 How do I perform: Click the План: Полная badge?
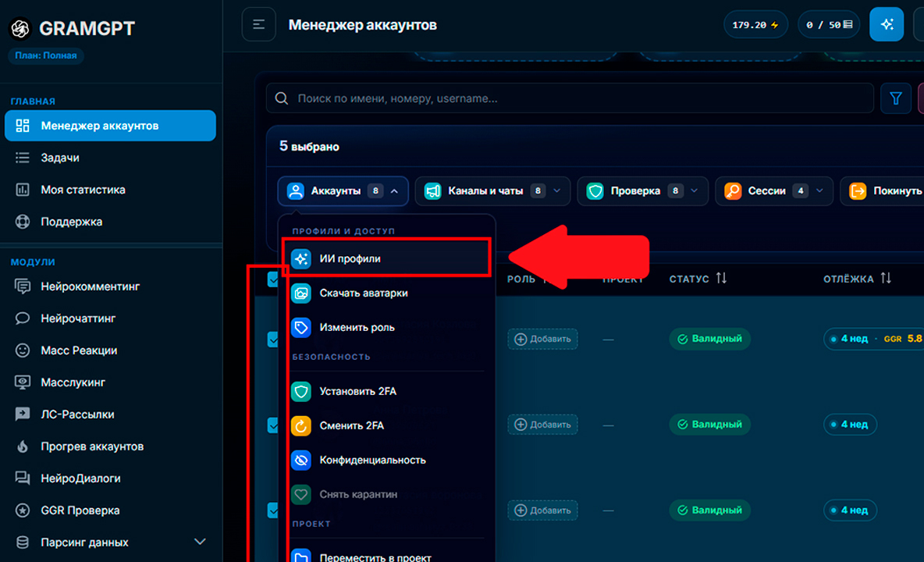tap(46, 55)
